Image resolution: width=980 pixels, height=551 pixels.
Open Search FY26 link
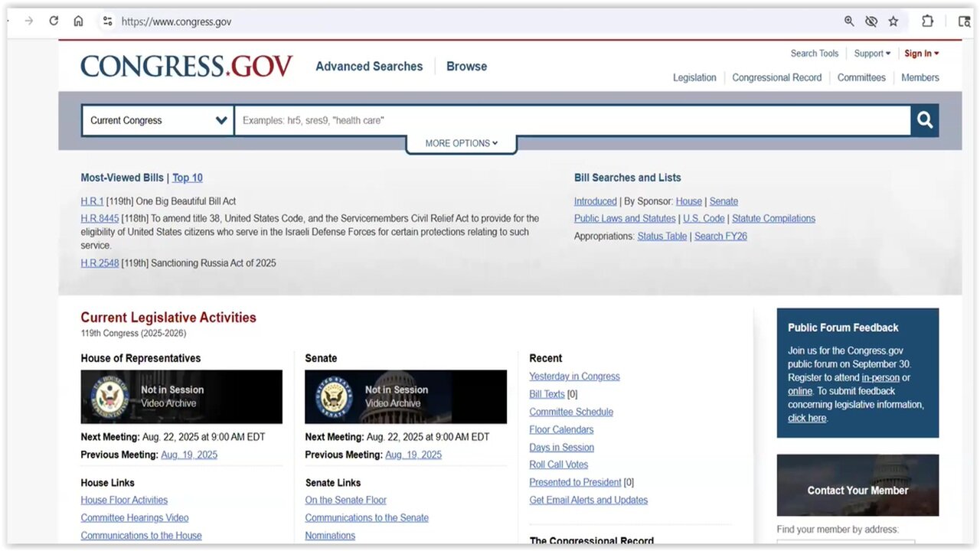click(720, 236)
